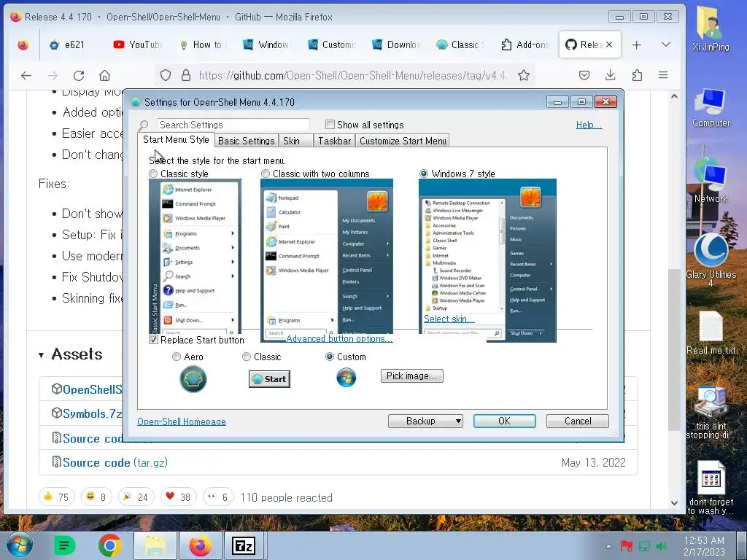Image resolution: width=747 pixels, height=560 pixels.
Task: Click the custom Windows orb button image
Action: point(347,378)
